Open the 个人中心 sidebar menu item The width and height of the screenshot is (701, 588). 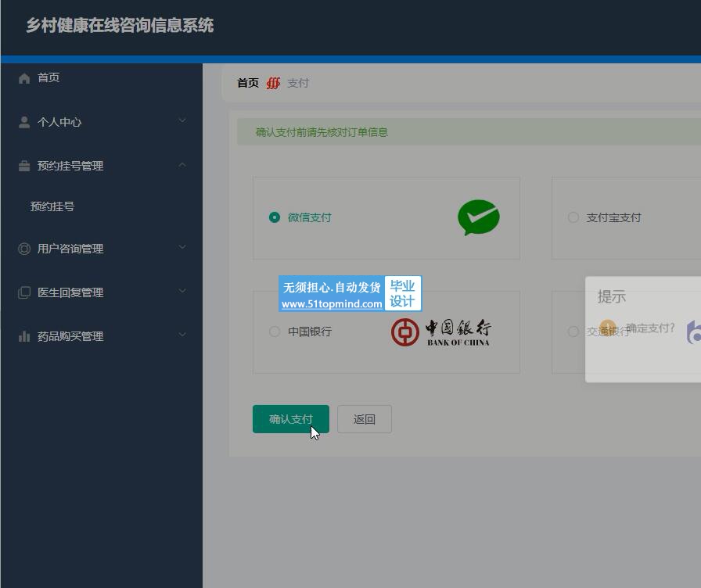(102, 122)
